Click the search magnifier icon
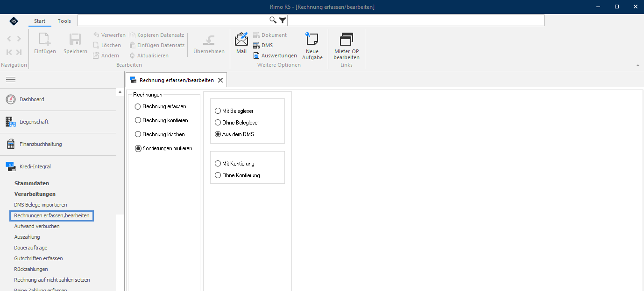The height and width of the screenshot is (291, 644). pyautogui.click(x=273, y=20)
